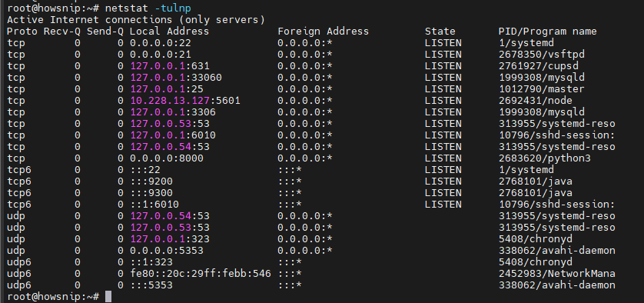Click 1/systemd on the tcp6 :::22 row
Image resolution: width=644 pixels, height=303 pixels.
526,169
